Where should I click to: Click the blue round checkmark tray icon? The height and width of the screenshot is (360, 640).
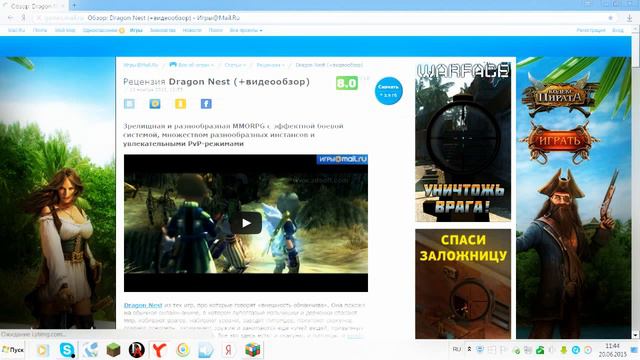tap(576, 350)
